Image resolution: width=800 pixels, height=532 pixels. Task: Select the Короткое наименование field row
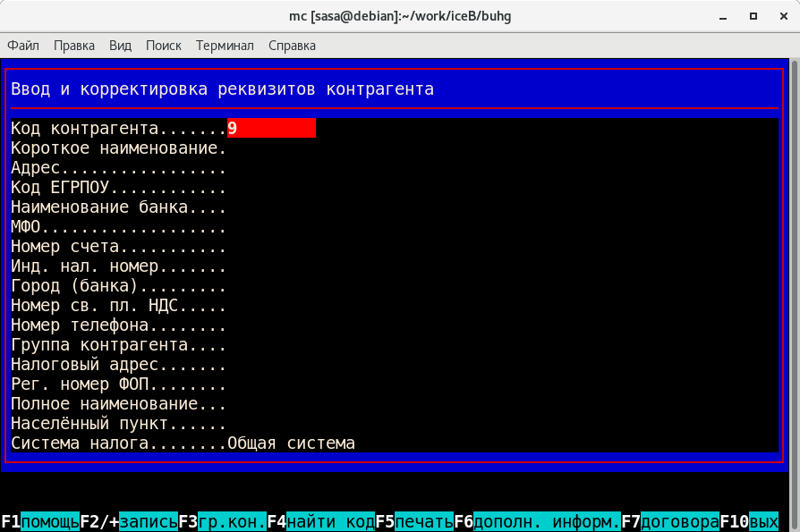[118, 148]
